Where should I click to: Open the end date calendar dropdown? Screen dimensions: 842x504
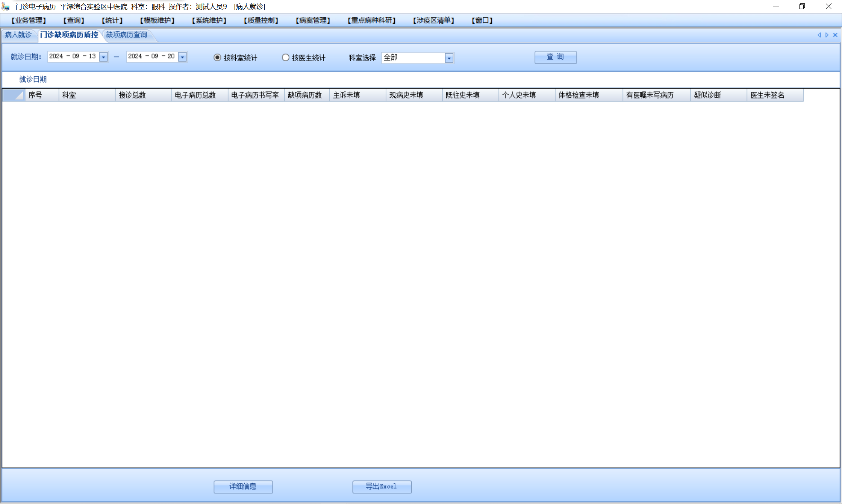click(x=182, y=57)
